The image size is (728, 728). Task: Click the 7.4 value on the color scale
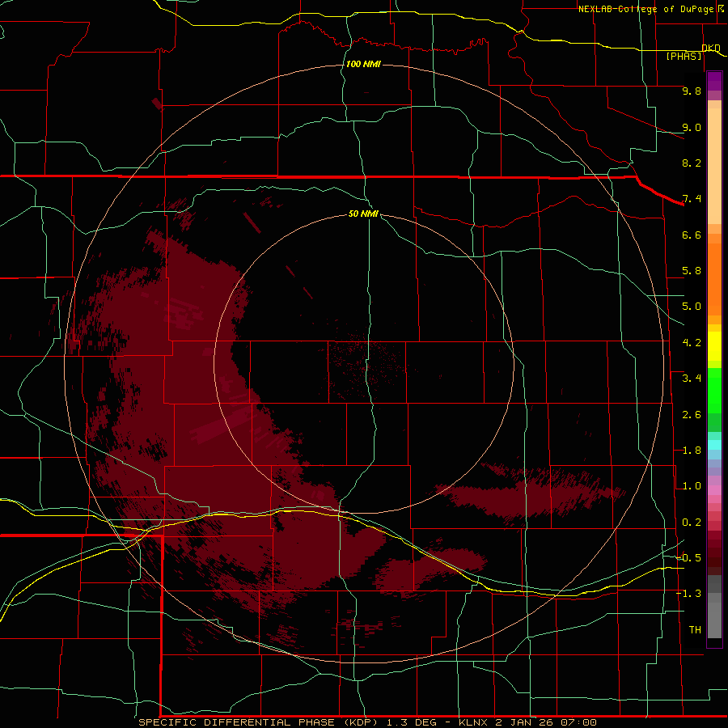[692, 199]
